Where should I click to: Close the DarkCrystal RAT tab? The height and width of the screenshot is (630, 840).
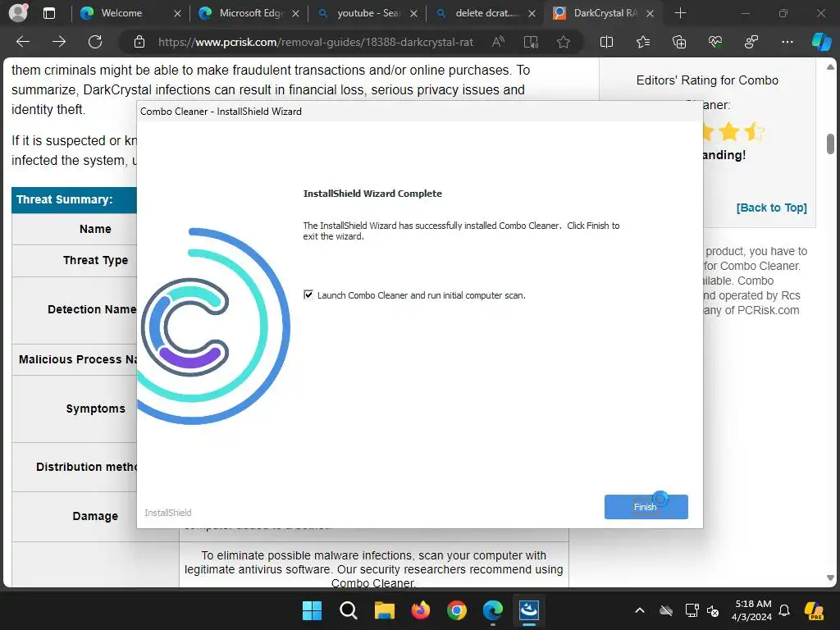[650, 13]
